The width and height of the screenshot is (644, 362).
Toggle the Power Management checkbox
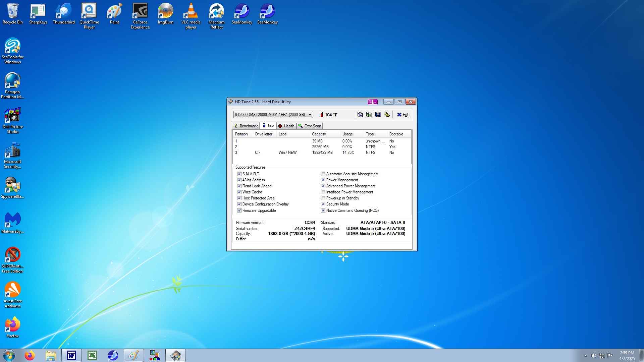[323, 180]
